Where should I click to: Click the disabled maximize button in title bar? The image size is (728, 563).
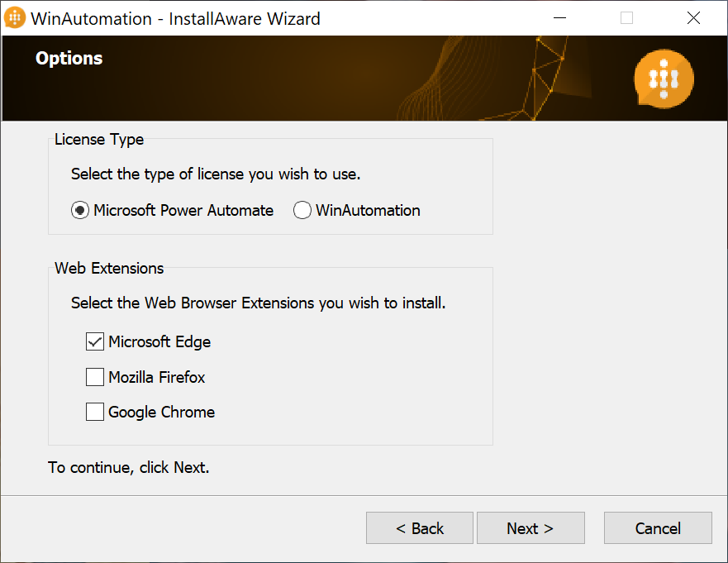[x=627, y=18]
